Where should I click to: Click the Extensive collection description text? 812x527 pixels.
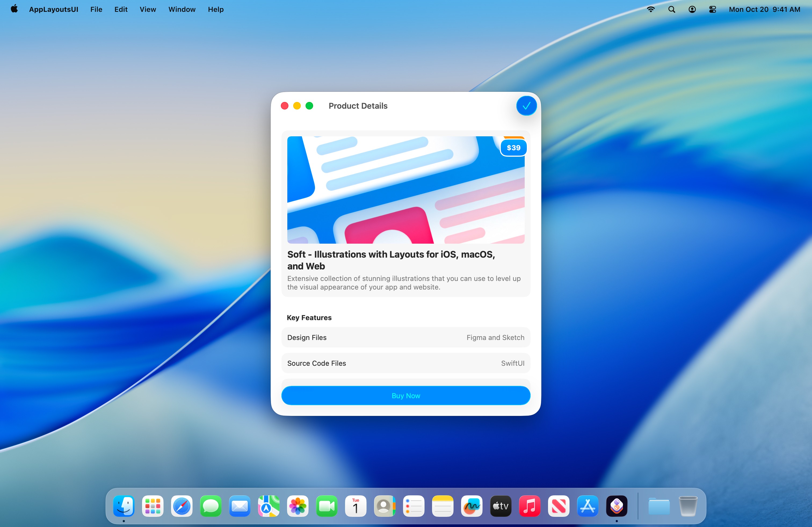(404, 283)
